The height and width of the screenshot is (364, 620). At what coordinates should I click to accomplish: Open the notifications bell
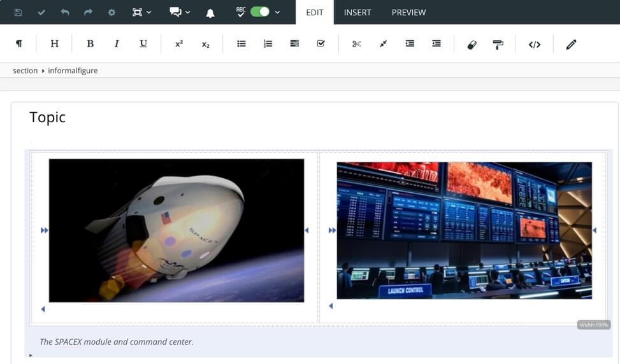coord(210,13)
